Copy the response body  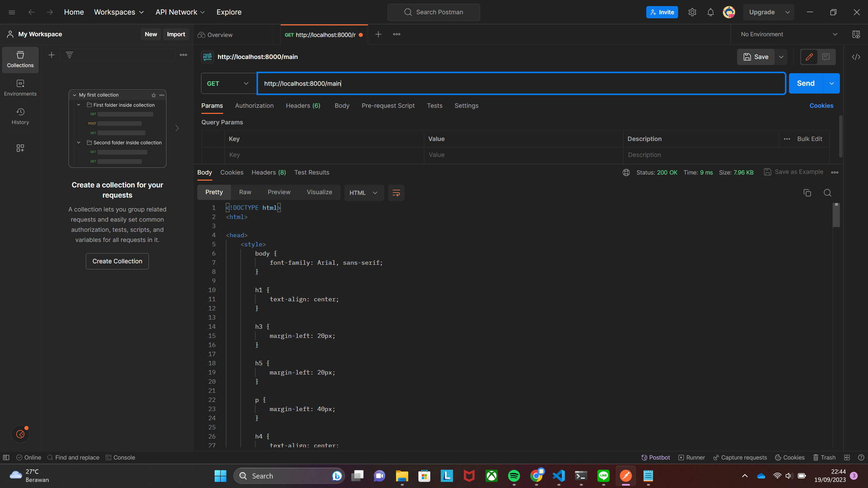pyautogui.click(x=807, y=192)
